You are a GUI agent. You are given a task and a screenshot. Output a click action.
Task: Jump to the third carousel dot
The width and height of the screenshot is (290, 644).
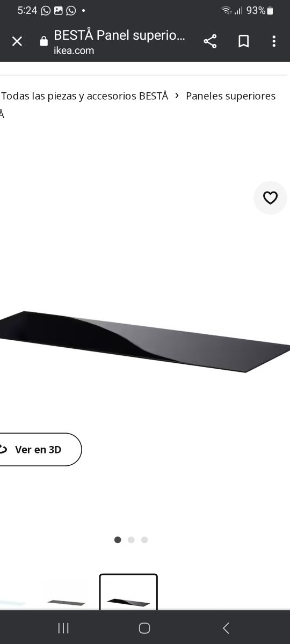click(x=144, y=540)
